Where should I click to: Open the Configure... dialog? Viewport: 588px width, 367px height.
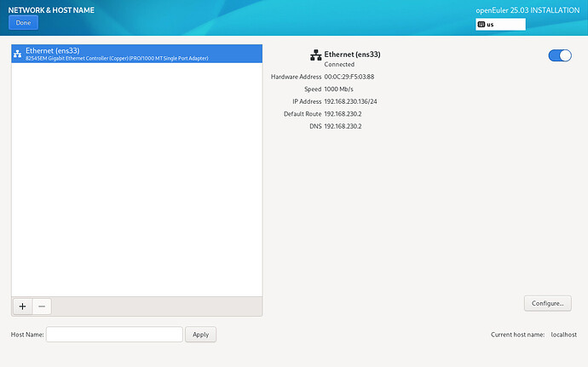point(547,303)
